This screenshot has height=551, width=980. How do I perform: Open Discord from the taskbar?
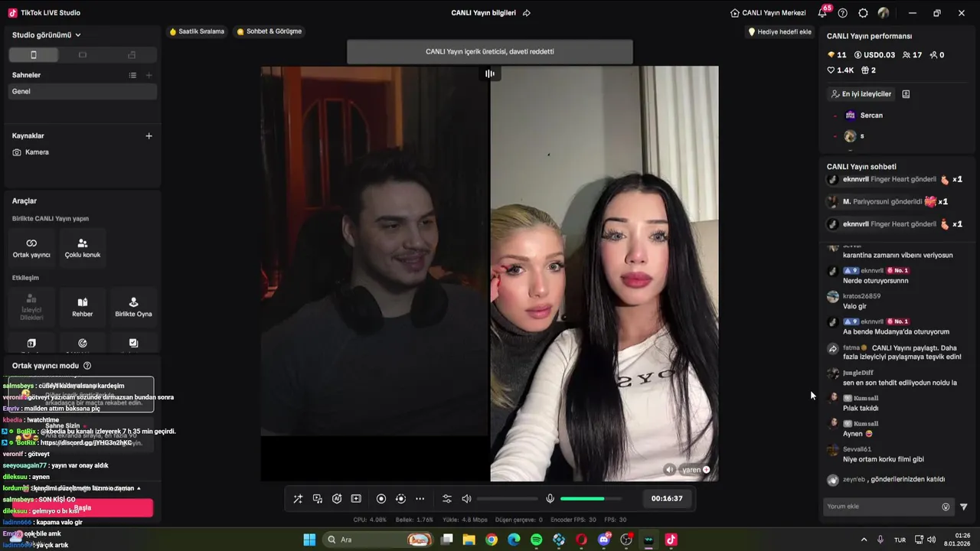(x=604, y=540)
